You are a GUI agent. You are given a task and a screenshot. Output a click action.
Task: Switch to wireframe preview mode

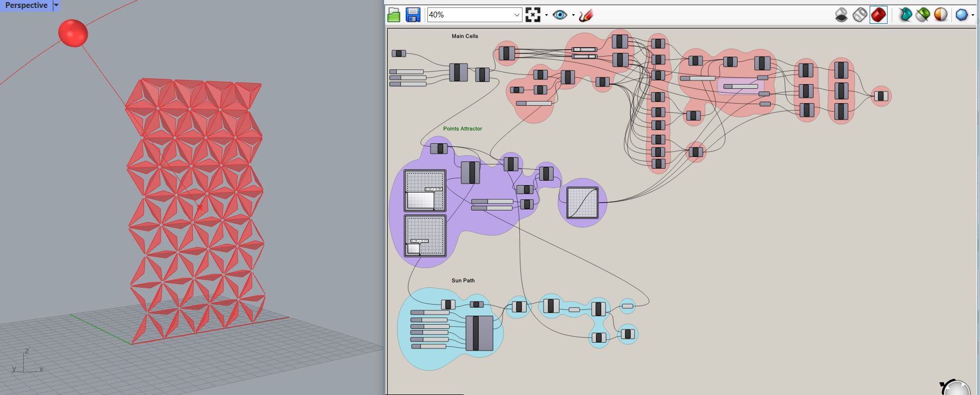pos(860,15)
